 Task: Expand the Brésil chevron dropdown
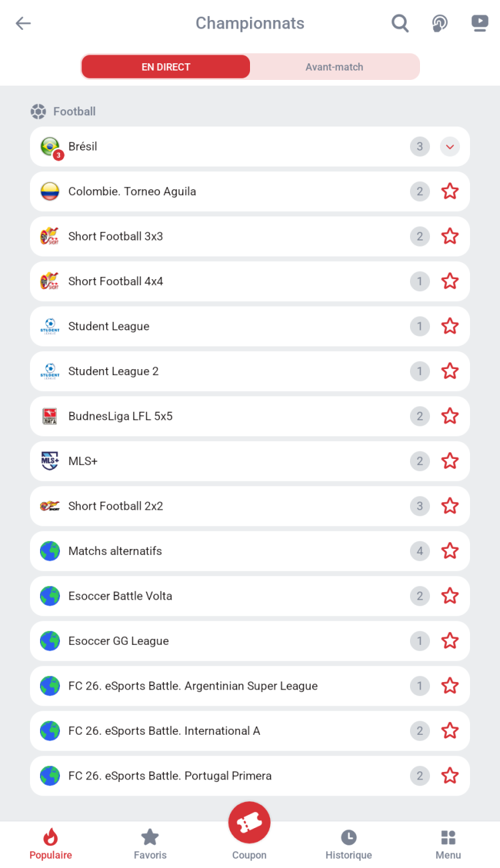pos(450,147)
